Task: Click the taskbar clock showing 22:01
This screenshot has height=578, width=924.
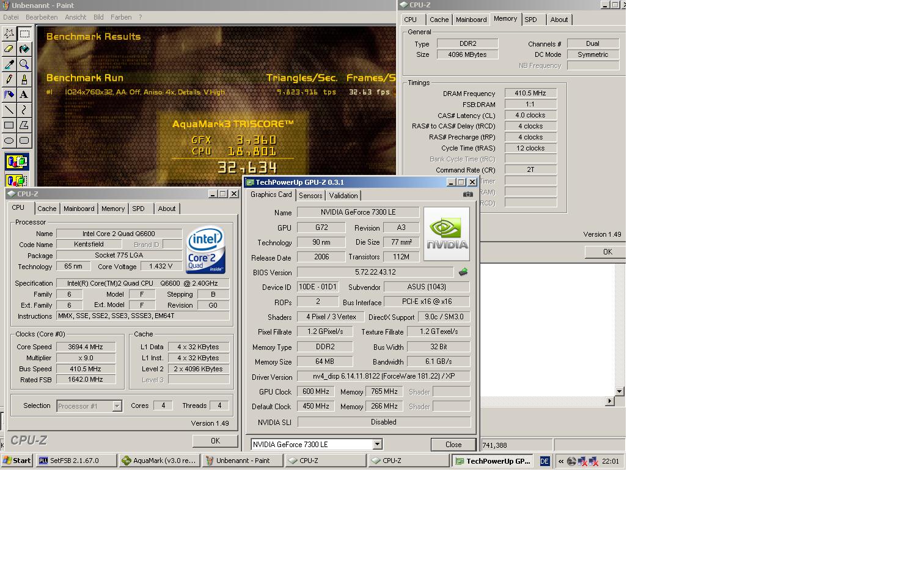Action: point(610,461)
